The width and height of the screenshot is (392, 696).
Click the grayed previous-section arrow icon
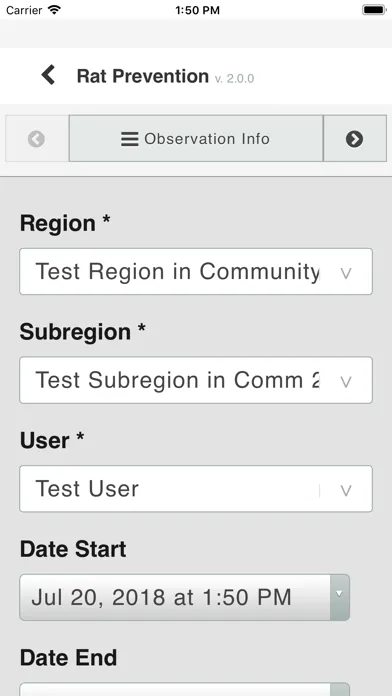tap(36, 139)
